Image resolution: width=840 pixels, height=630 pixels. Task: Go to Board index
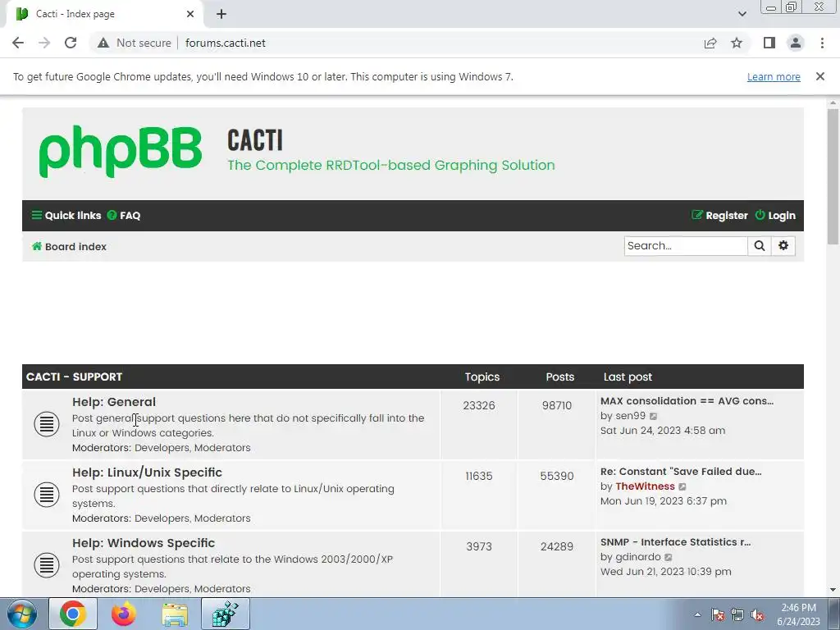tap(69, 246)
